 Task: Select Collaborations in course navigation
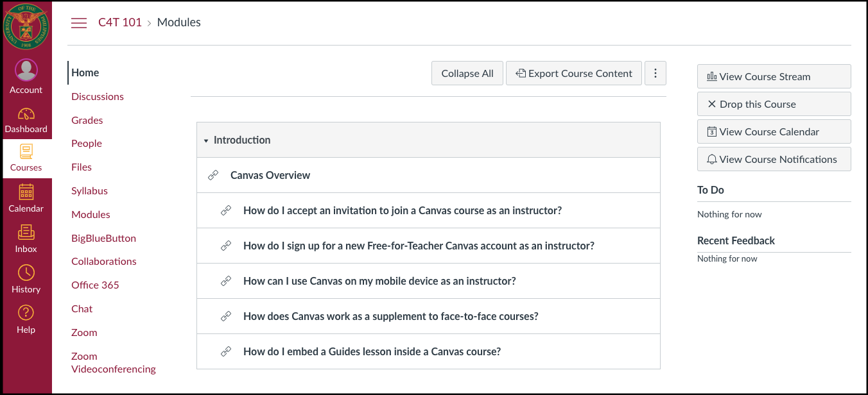[104, 261]
